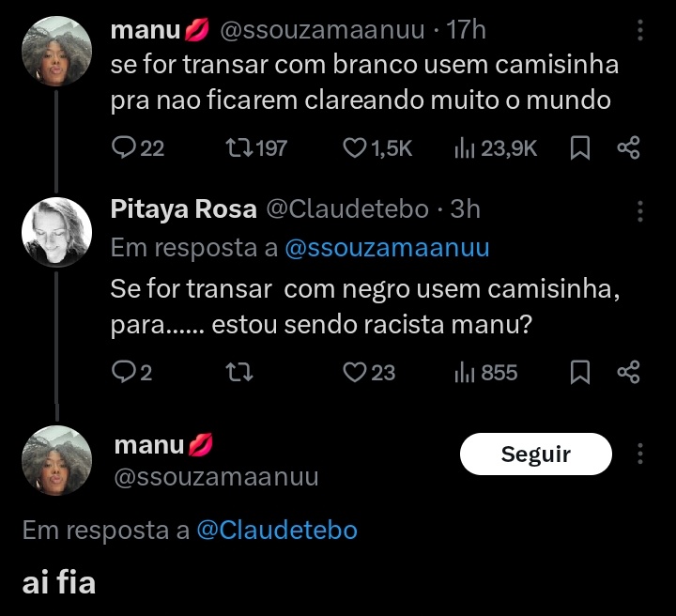Open the @Claudetebo mention link
This screenshot has height=616, width=676.
click(x=277, y=530)
